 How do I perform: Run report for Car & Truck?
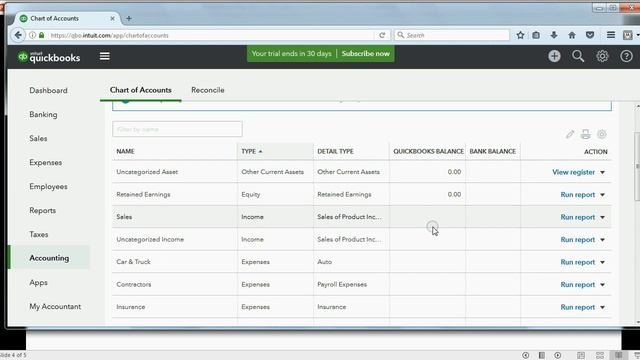[578, 262]
